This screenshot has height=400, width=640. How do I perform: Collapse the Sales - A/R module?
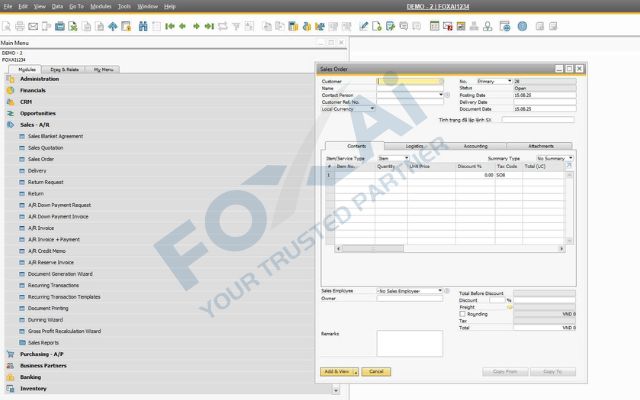tap(35, 125)
